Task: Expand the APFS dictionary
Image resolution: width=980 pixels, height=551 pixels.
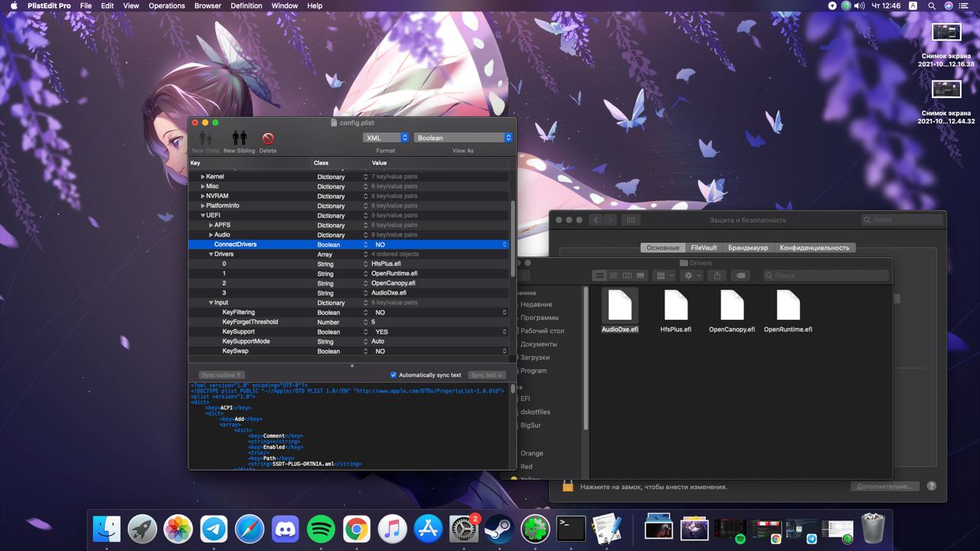Action: pyautogui.click(x=211, y=225)
